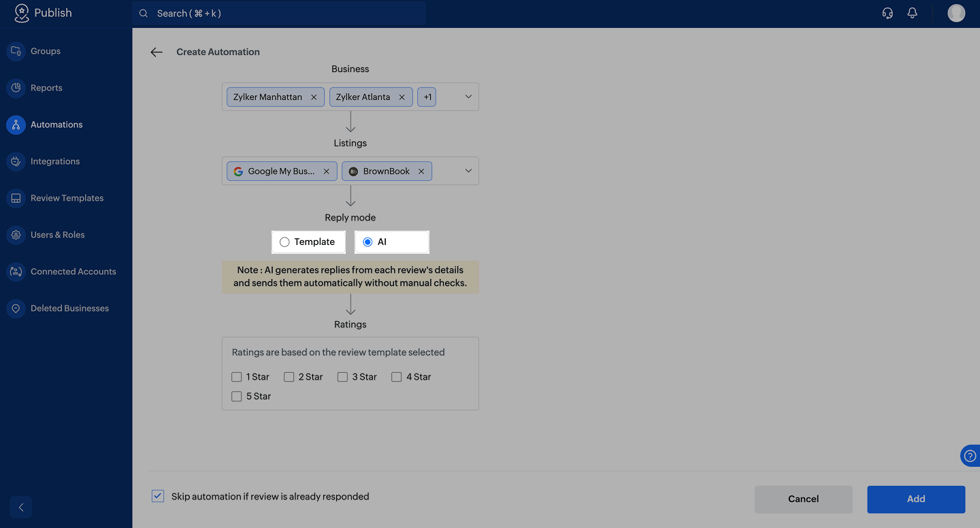The width and height of the screenshot is (980, 528).
Task: Click the Create Automation heading
Action: click(218, 52)
